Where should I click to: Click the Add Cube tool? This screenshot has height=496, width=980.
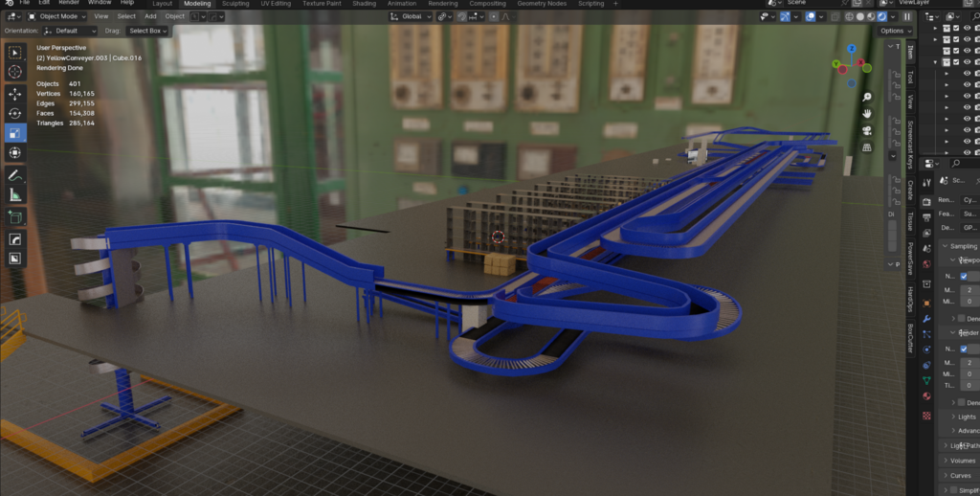[15, 217]
